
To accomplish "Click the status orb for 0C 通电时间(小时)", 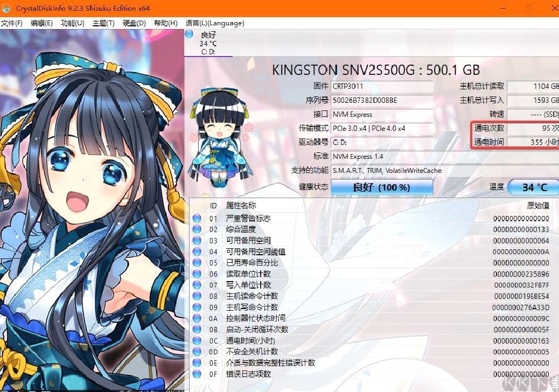I will click(197, 340).
